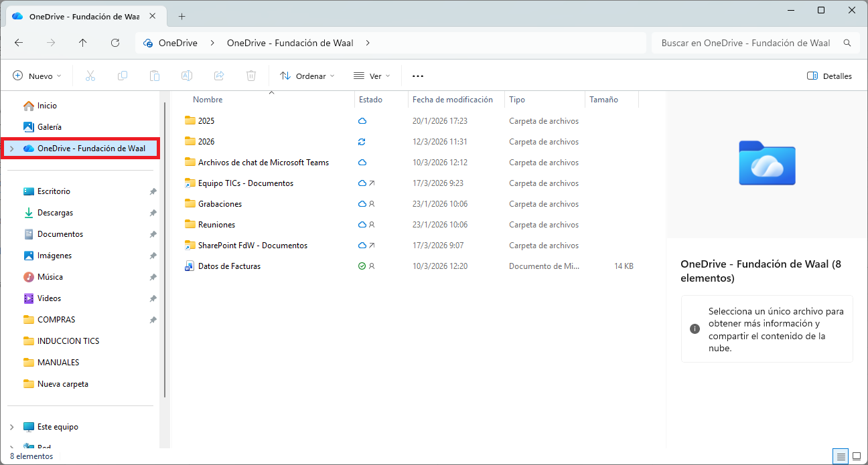Viewport: 868px width, 465px height.
Task: Click the 14 KB size cell
Action: 624,266
